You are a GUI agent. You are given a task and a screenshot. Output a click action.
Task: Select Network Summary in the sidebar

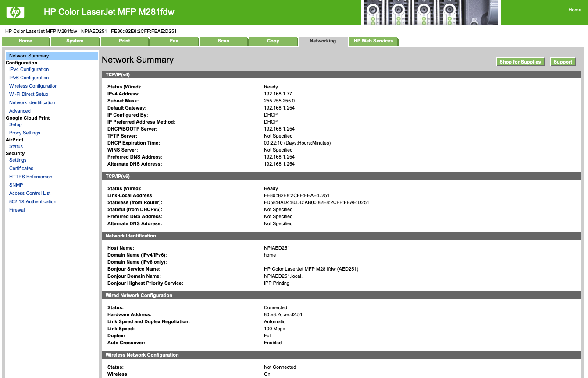click(x=51, y=56)
